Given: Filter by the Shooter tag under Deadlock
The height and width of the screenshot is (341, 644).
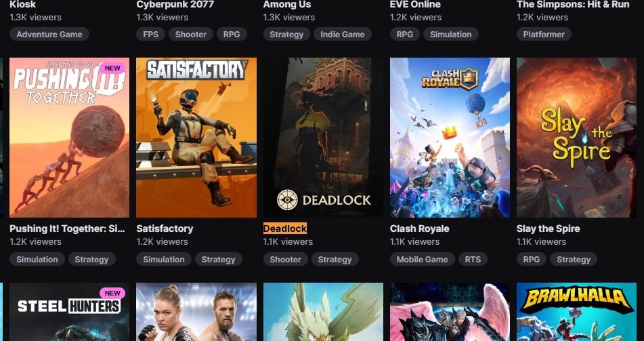Looking at the screenshot, I should (286, 259).
